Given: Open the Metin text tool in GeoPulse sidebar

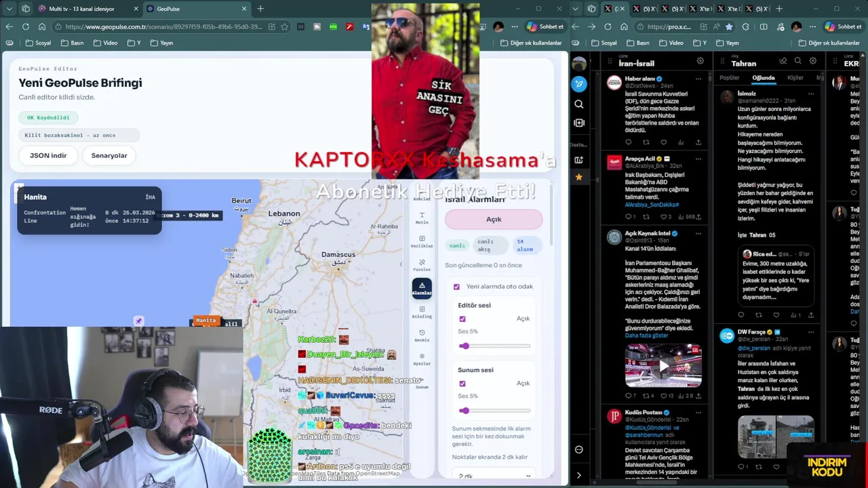Looking at the screenshot, I should (422, 218).
